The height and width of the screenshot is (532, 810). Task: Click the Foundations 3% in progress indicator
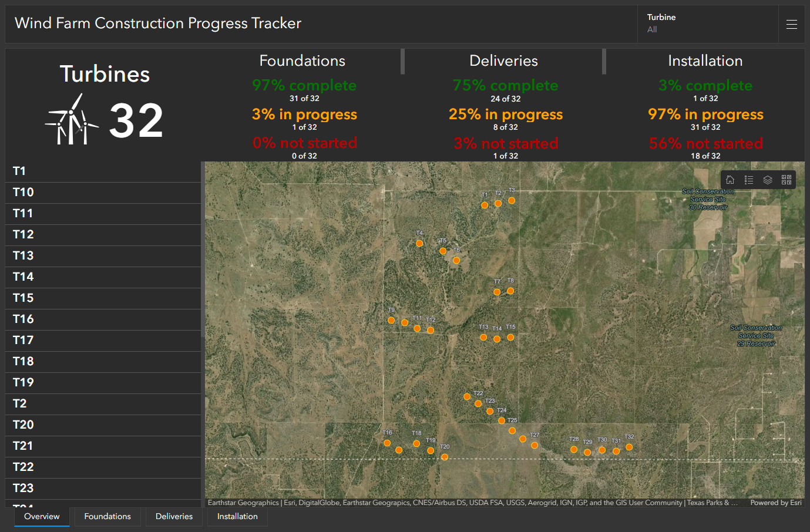304,115
